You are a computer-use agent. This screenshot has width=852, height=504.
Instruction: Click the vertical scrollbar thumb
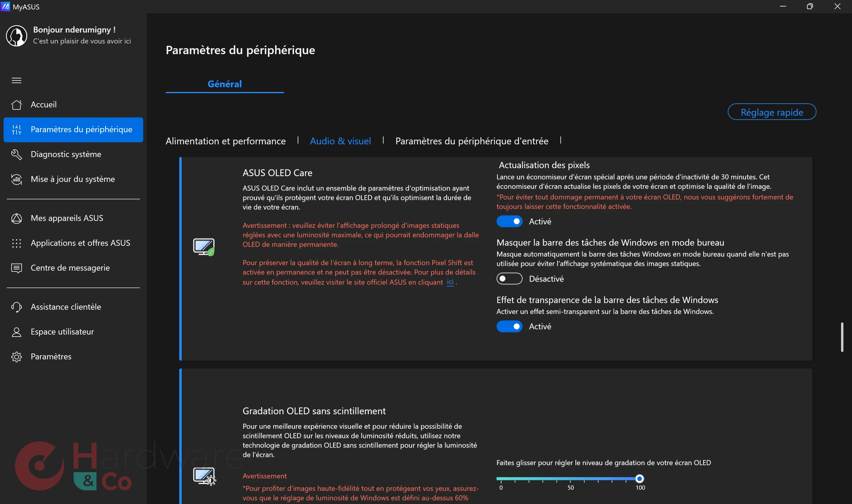click(x=842, y=337)
